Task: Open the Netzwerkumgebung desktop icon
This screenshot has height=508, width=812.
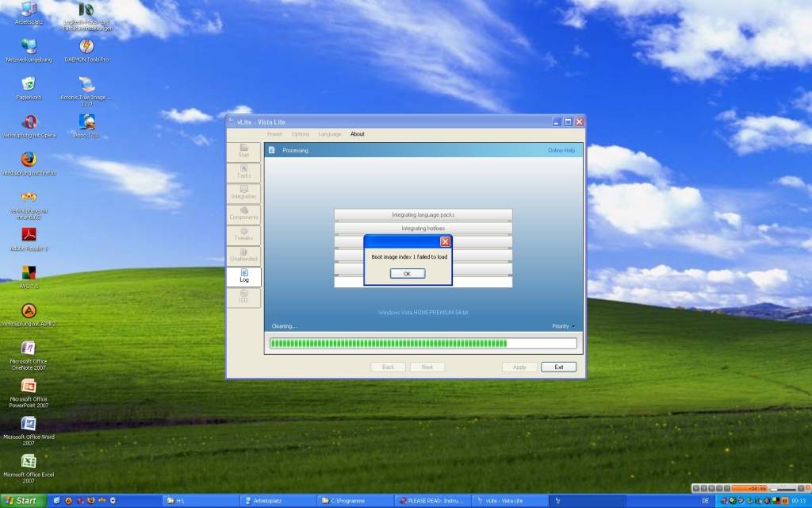Action: tap(29, 50)
